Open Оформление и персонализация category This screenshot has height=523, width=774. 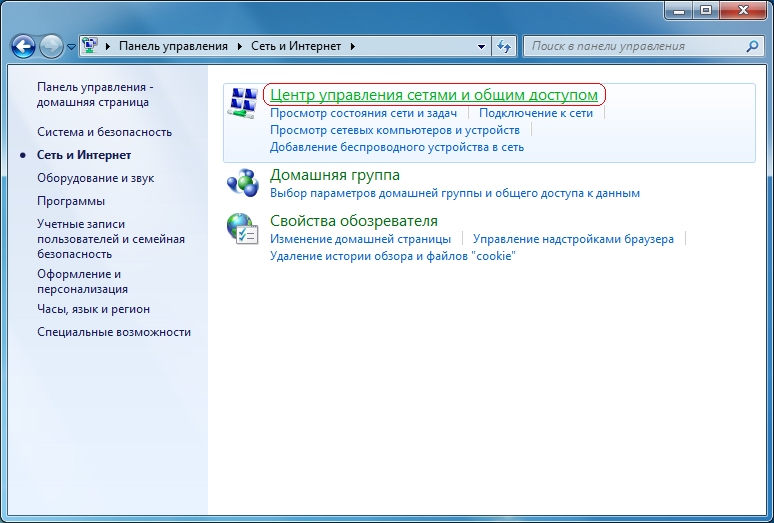[x=82, y=282]
